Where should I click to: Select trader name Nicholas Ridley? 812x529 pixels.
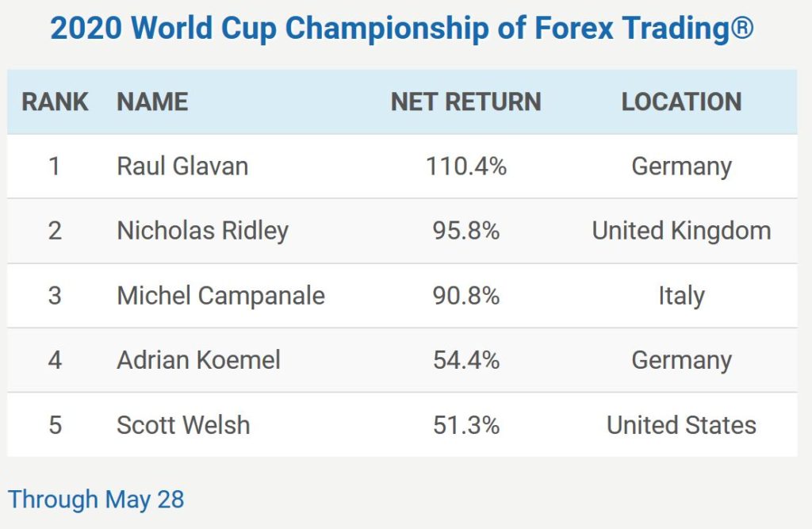pyautogui.click(x=202, y=231)
